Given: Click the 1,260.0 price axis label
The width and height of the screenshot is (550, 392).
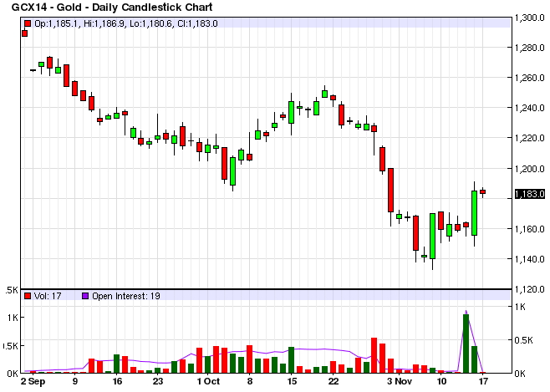Looking at the screenshot, I should (x=529, y=78).
